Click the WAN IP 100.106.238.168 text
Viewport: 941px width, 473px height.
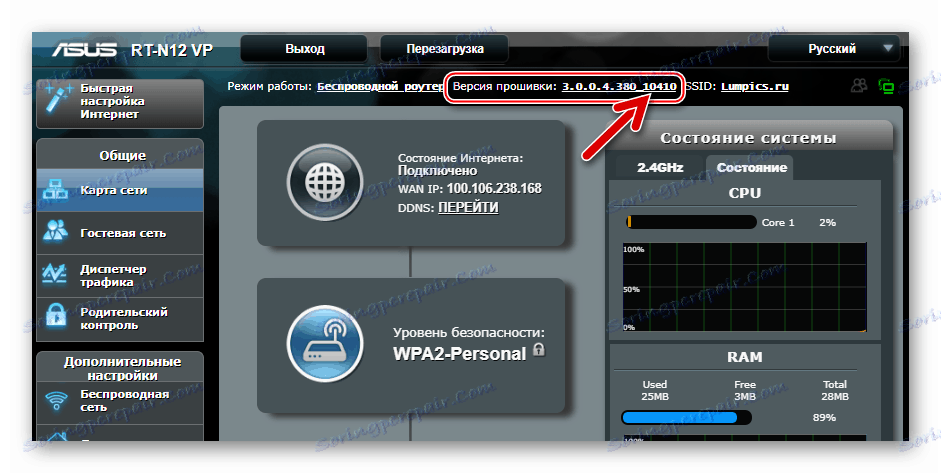[x=494, y=188]
